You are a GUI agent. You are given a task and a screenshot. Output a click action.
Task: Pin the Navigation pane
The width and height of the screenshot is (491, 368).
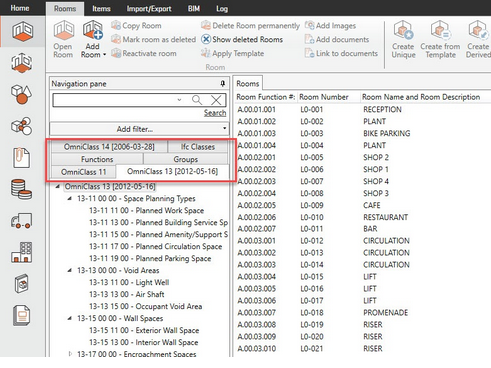[x=223, y=83]
